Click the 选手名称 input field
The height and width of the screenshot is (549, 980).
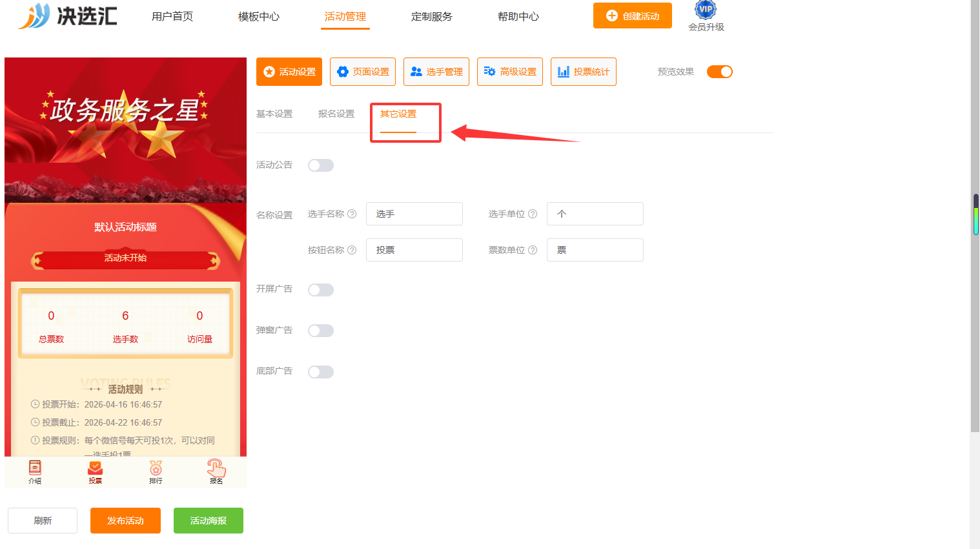tap(414, 214)
